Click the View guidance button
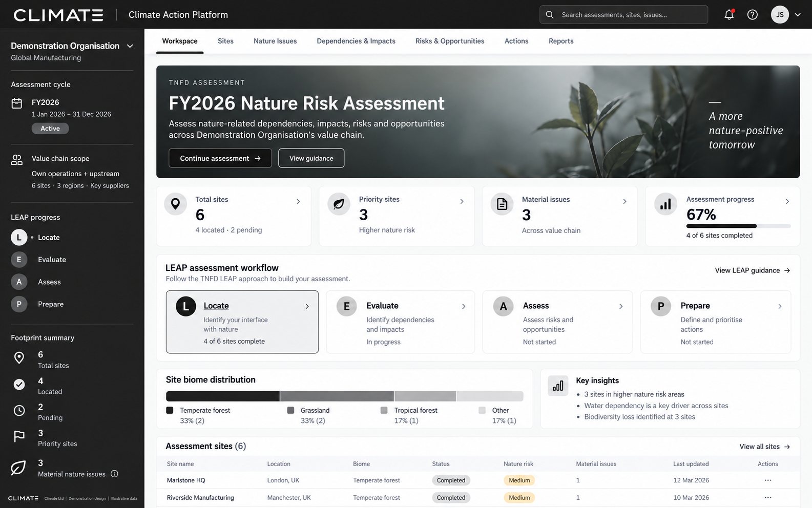The image size is (812, 508). tap(311, 158)
